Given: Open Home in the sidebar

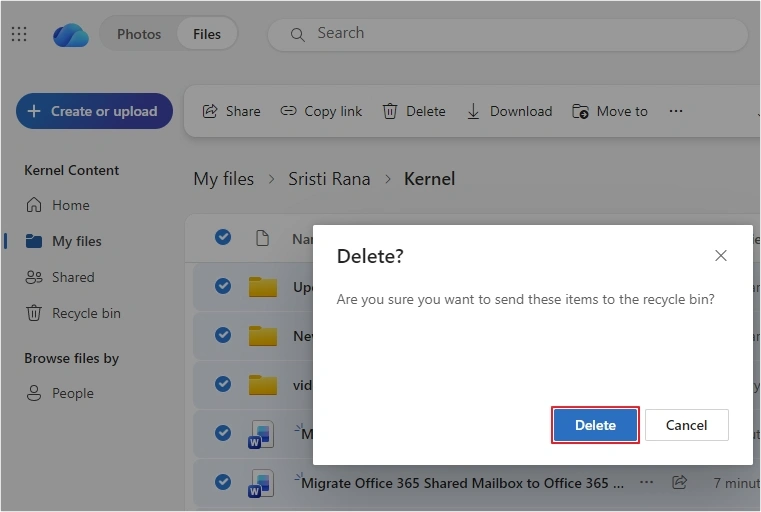Looking at the screenshot, I should [58, 205].
